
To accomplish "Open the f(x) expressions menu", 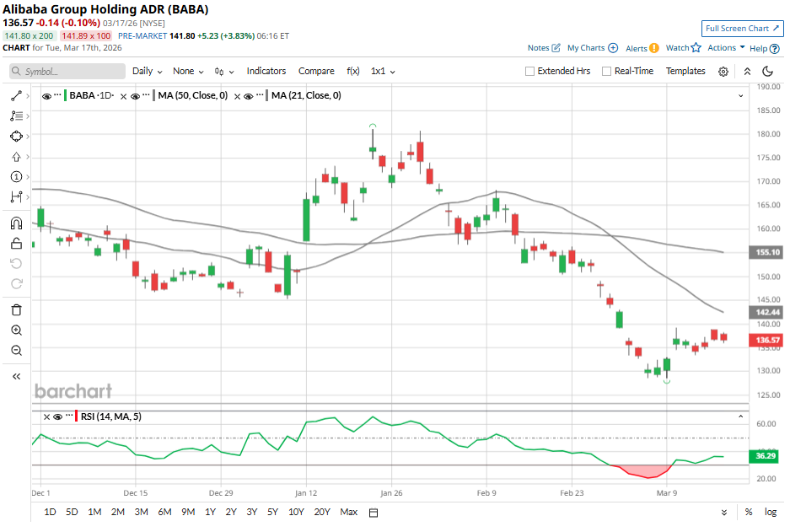I will (353, 71).
